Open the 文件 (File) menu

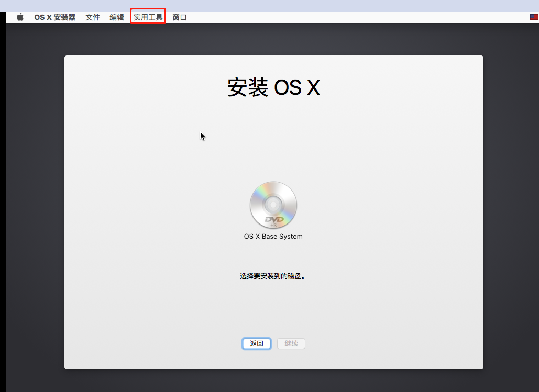click(93, 16)
